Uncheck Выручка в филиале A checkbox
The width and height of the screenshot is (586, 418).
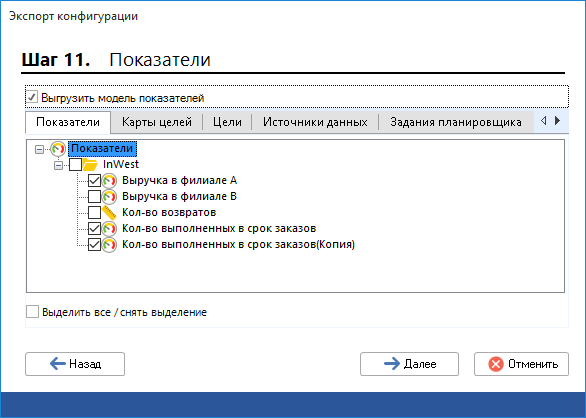click(94, 181)
